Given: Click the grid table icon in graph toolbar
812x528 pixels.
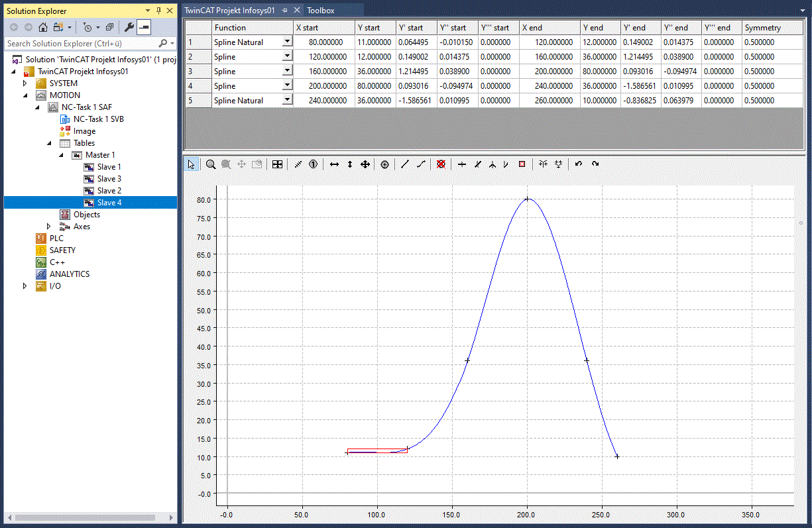Looking at the screenshot, I should [278, 164].
